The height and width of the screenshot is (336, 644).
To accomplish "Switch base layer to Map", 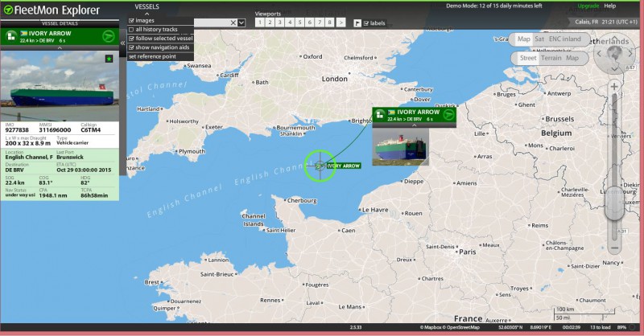I will (x=523, y=39).
